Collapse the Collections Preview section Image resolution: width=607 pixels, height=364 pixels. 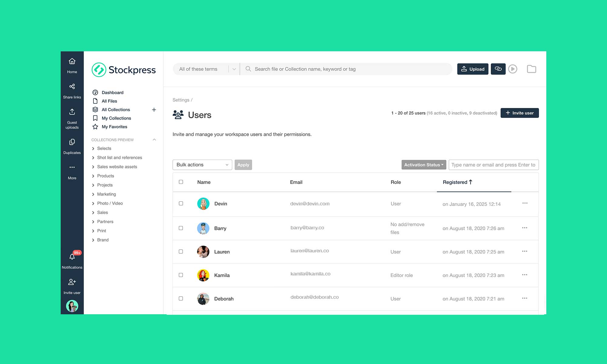point(154,140)
